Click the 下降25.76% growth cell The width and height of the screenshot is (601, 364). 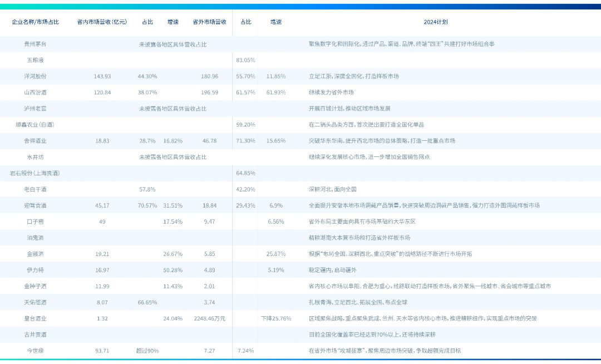click(276, 318)
